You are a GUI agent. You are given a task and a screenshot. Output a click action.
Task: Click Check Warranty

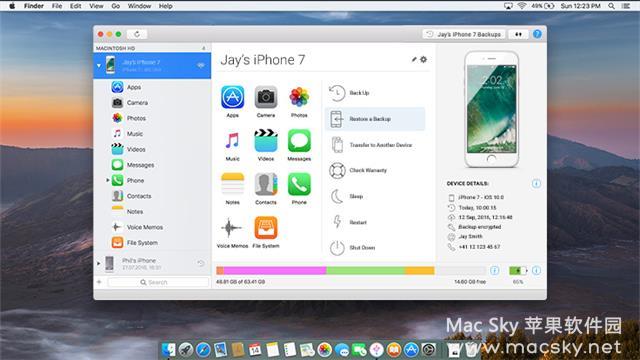point(375,170)
